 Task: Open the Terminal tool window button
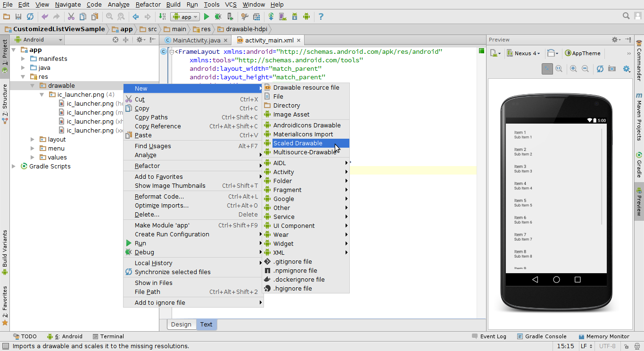108,336
